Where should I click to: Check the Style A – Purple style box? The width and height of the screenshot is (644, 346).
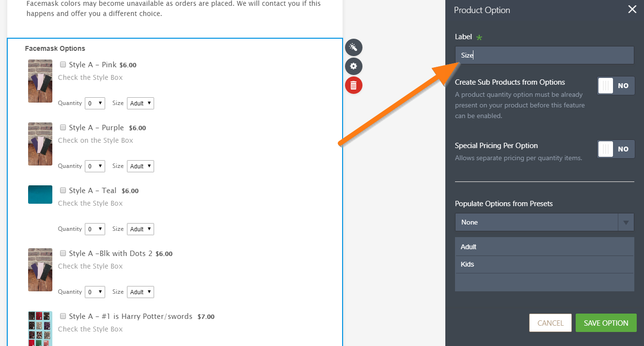pos(63,127)
